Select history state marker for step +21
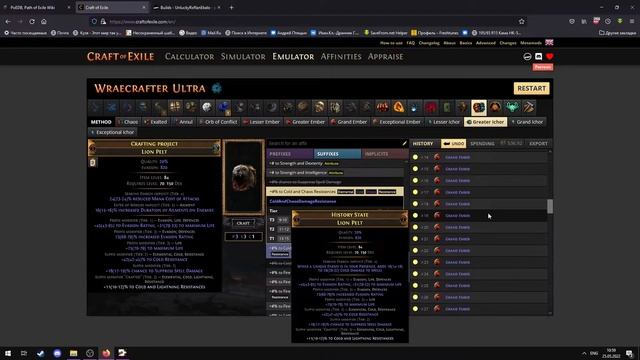 tap(415, 239)
